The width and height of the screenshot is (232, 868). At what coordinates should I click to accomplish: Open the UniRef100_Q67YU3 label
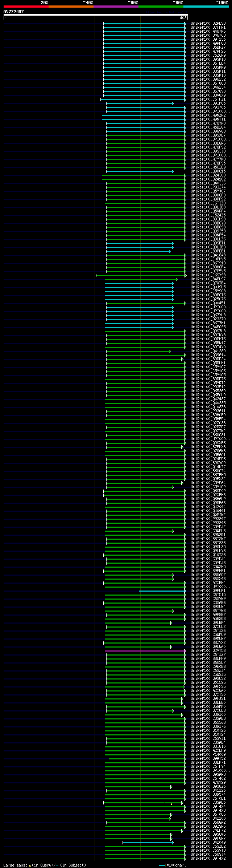208,315
